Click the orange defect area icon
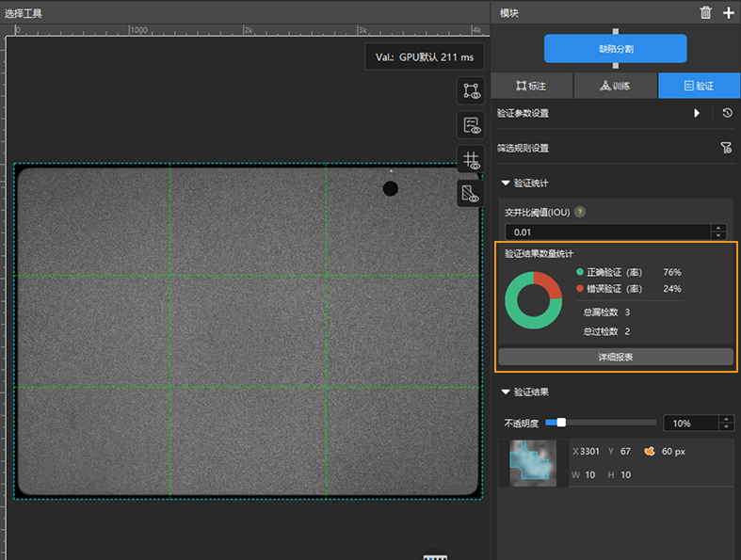The width and height of the screenshot is (741, 560). click(x=650, y=452)
